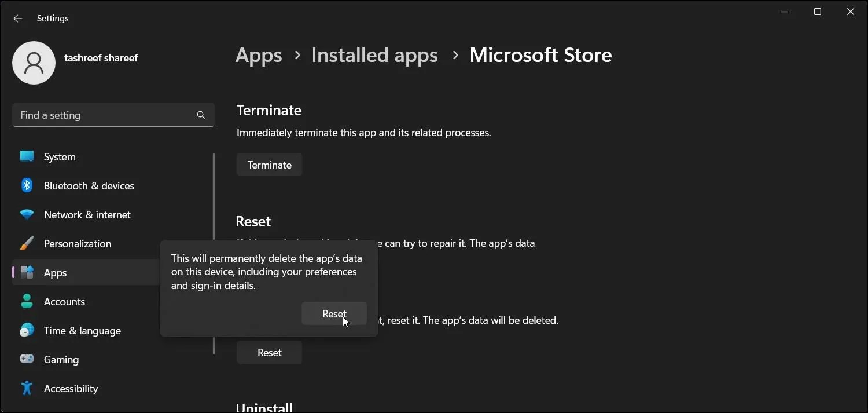Open the Bluetooth & devices icon
This screenshot has height=413, width=868.
27,185
